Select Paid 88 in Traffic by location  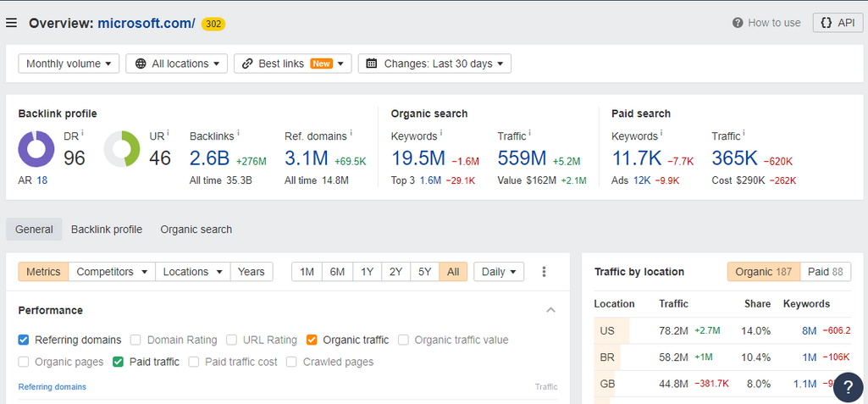click(x=826, y=272)
